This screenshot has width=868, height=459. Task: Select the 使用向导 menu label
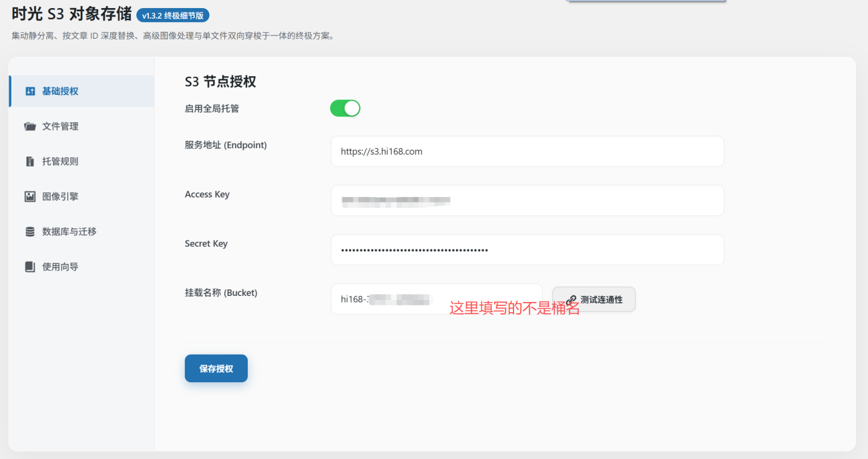60,267
